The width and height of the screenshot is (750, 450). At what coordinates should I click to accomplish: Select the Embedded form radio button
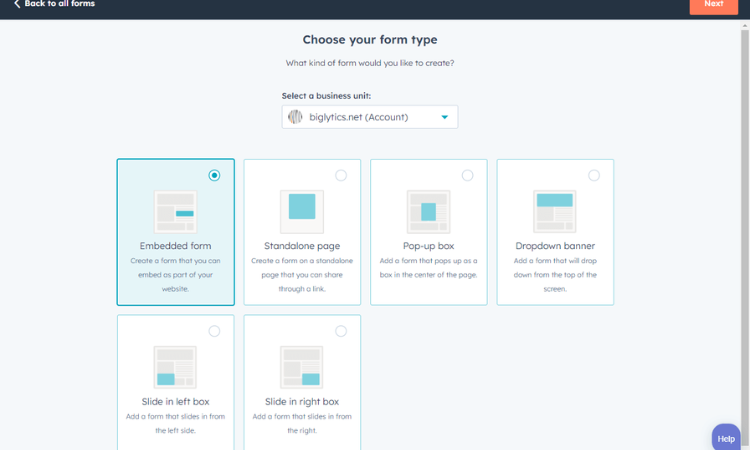[214, 176]
